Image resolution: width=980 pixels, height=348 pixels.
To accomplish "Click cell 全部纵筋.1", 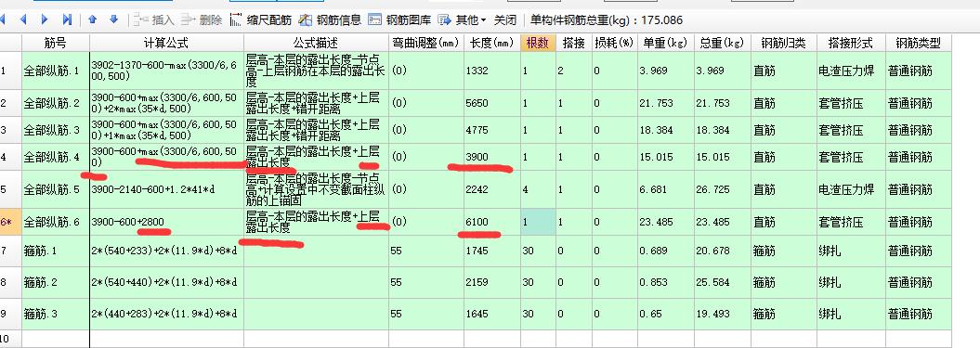I will click(56, 71).
